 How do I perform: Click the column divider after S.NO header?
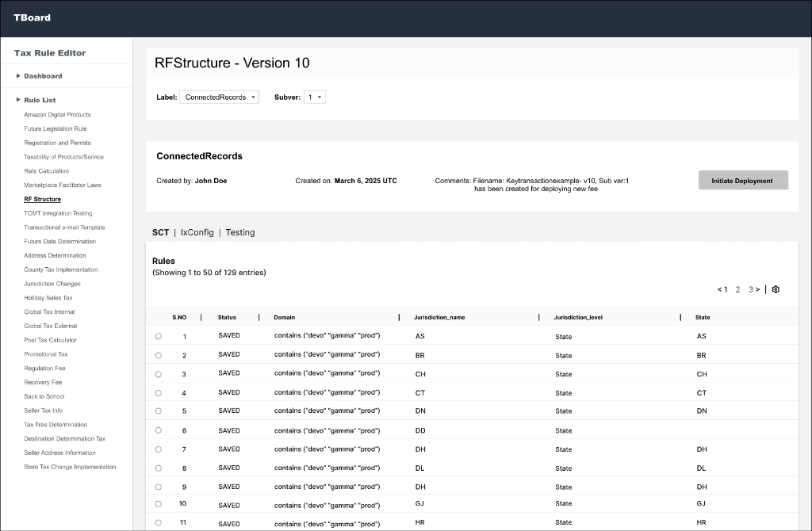(201, 317)
